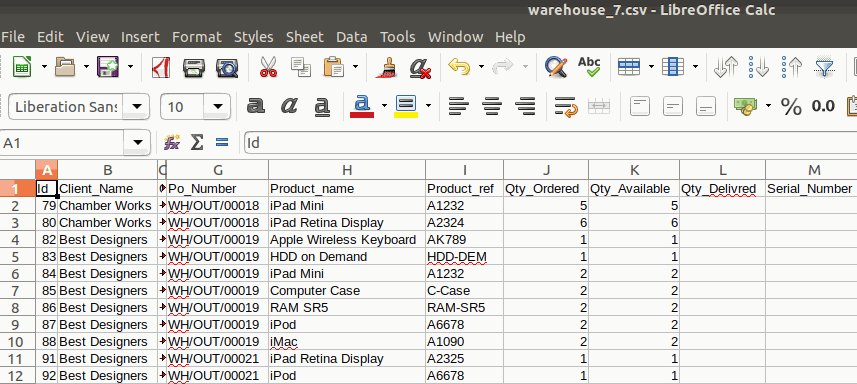This screenshot has width=857, height=384.
Task: Open Find and Replace
Action: [556, 67]
